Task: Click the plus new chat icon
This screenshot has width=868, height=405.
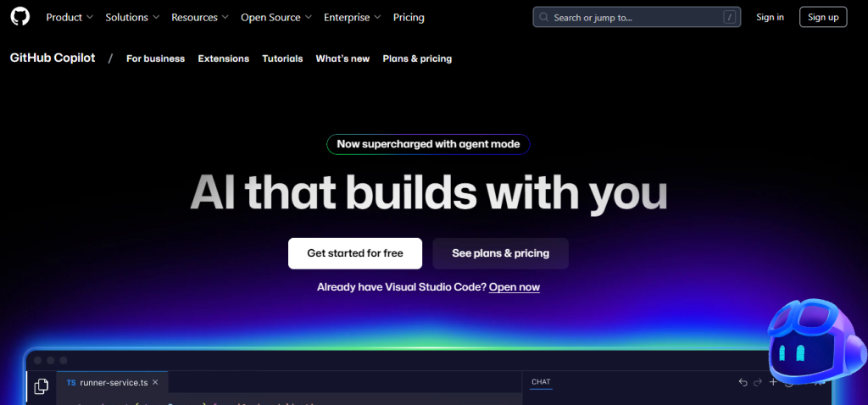Action: coord(773,382)
